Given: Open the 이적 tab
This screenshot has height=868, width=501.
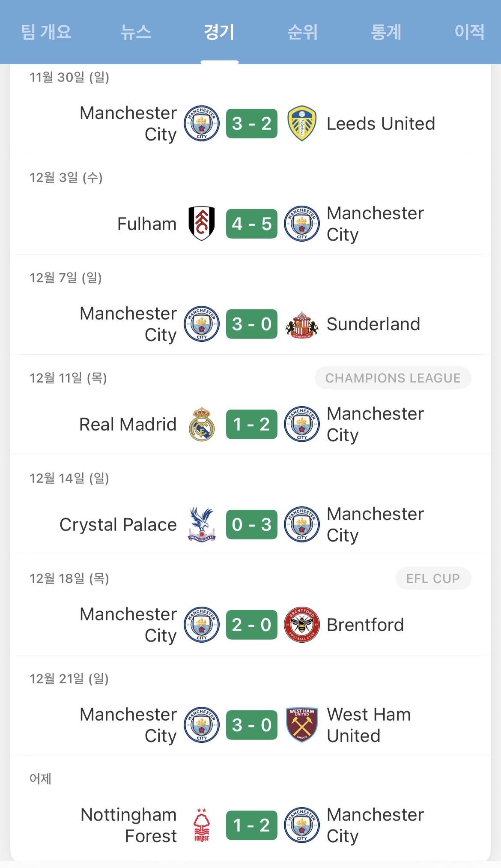Looking at the screenshot, I should tap(469, 32).
